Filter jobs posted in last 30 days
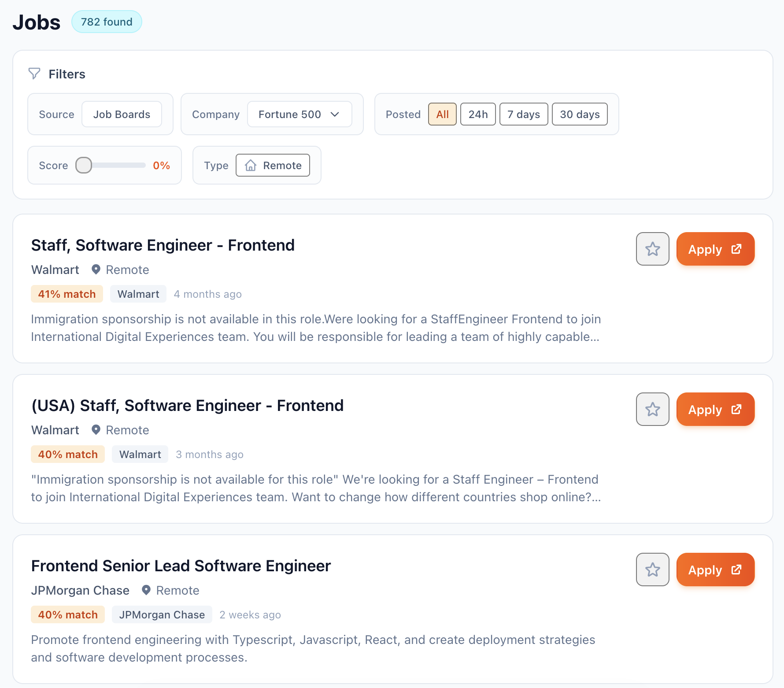The height and width of the screenshot is (688, 784). 580,114
